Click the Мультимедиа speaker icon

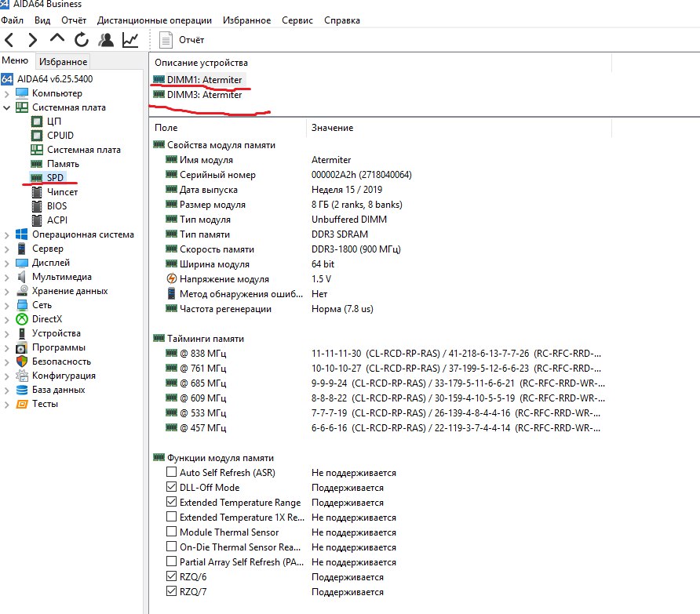click(21, 277)
